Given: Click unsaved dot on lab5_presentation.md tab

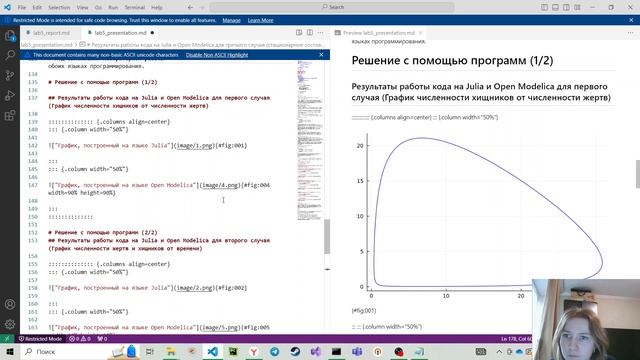Looking at the screenshot, I should pos(152,33).
